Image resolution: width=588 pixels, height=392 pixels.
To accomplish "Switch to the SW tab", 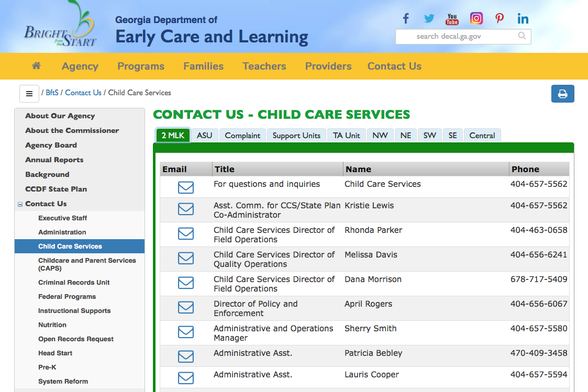I will [x=430, y=135].
